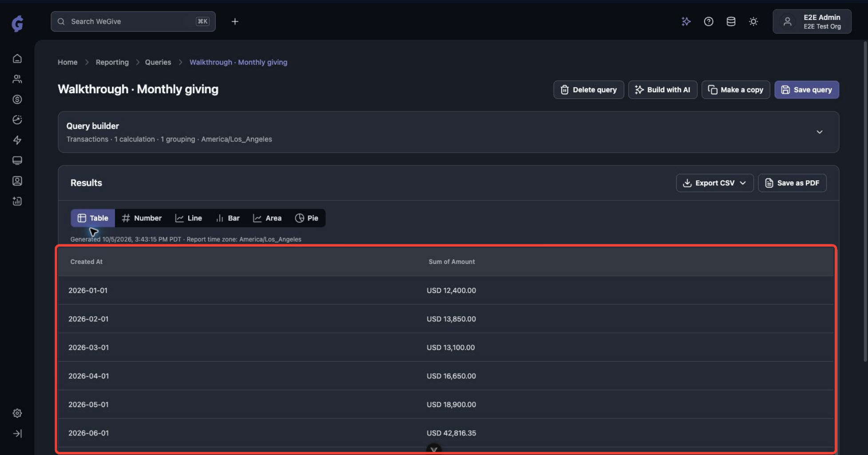Open the dollar transactions sidebar icon
The image size is (868, 455).
point(17,100)
